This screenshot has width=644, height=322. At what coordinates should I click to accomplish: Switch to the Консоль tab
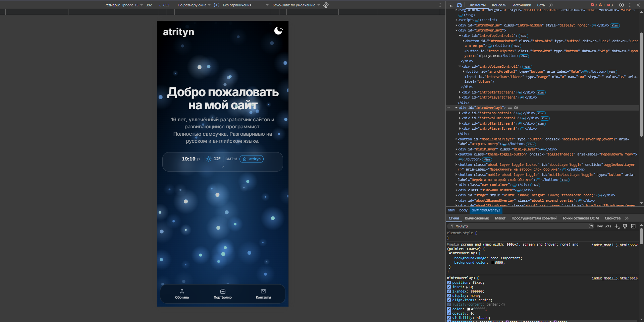pyautogui.click(x=499, y=5)
